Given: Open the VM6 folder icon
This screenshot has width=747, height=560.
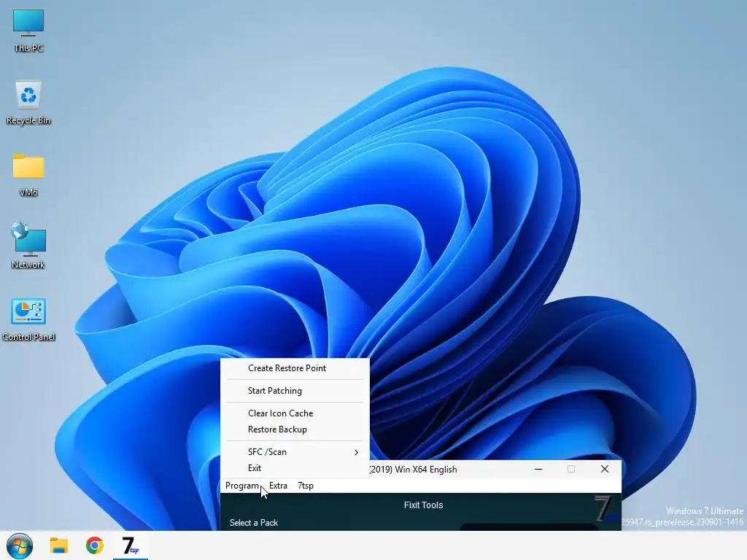Looking at the screenshot, I should (28, 175).
